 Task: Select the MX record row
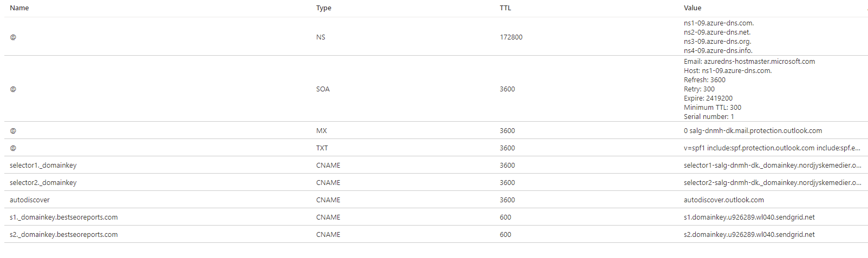coord(13,131)
